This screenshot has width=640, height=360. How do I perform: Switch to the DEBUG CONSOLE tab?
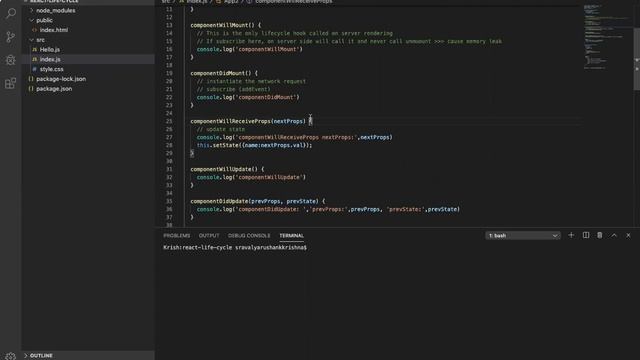[x=249, y=236]
